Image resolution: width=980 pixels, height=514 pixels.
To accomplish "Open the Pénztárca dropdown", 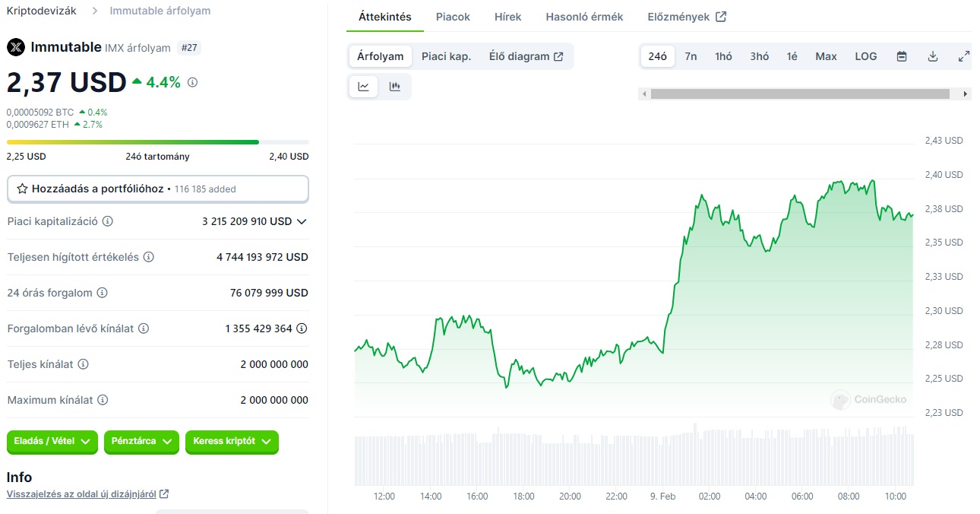I will click(141, 442).
